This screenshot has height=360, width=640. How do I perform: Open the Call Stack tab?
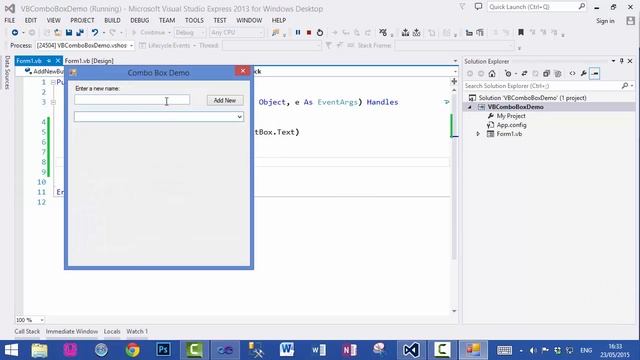pyautogui.click(x=27, y=331)
